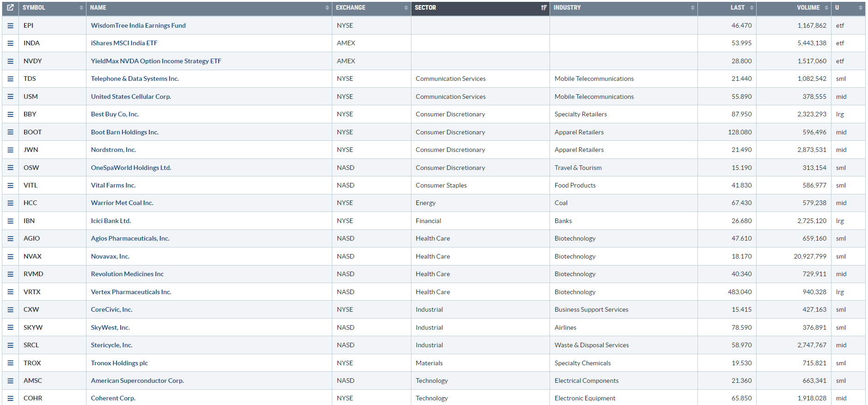Screen dimensions: 868x405
Task: Sort by the Volume column header
Action: coord(808,8)
